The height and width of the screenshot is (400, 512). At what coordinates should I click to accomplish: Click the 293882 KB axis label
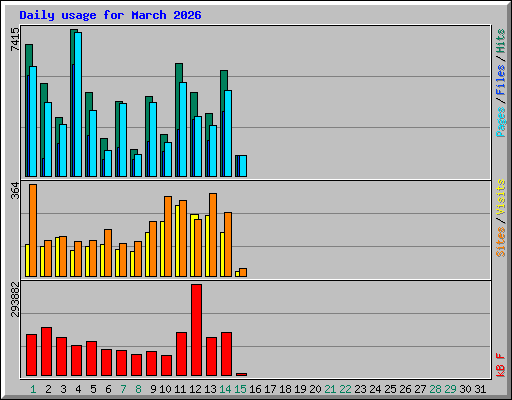(15, 299)
